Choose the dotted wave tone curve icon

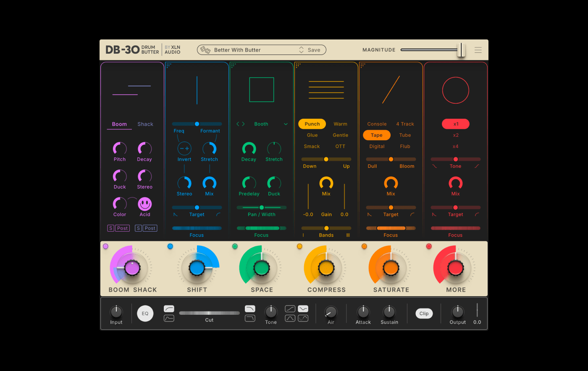303,319
